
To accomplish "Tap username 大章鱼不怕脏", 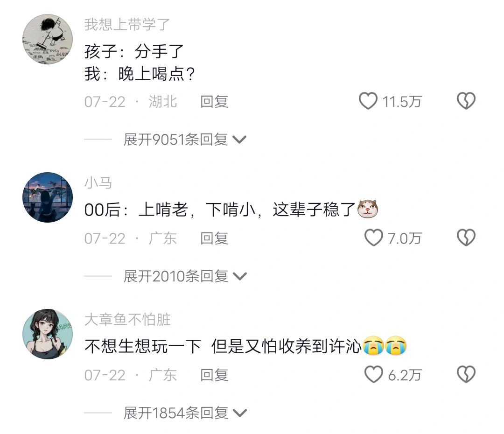I will (127, 320).
